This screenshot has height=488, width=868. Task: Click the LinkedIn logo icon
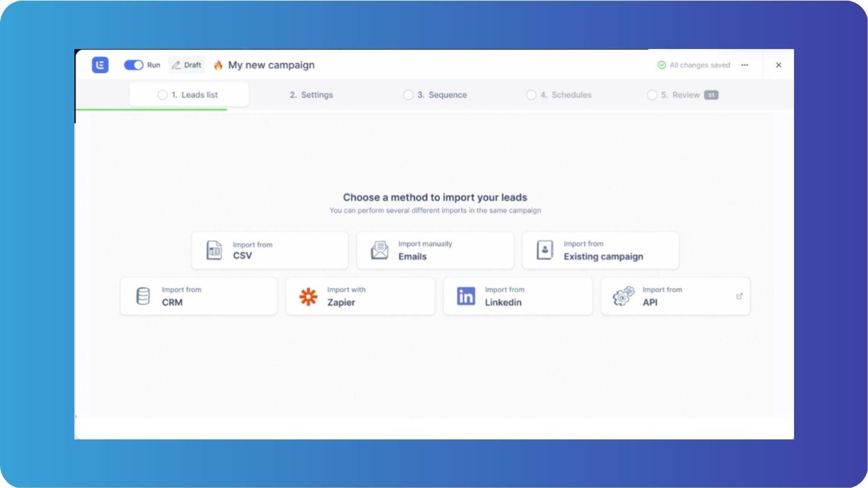(x=466, y=296)
